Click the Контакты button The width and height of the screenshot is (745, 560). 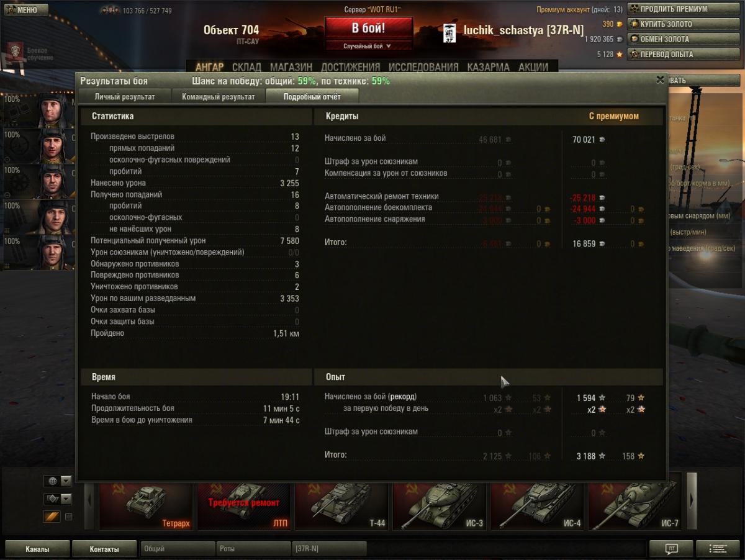[104, 549]
